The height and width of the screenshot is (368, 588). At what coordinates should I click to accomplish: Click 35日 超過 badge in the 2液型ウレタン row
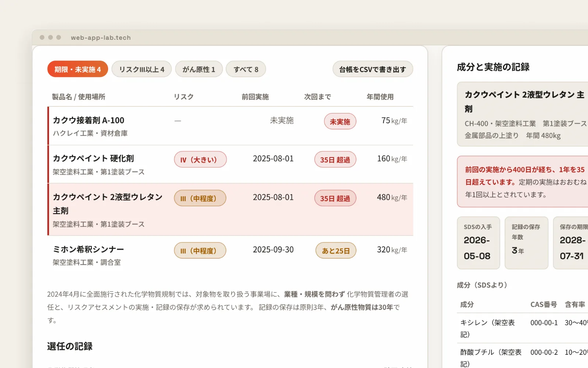pos(335,198)
